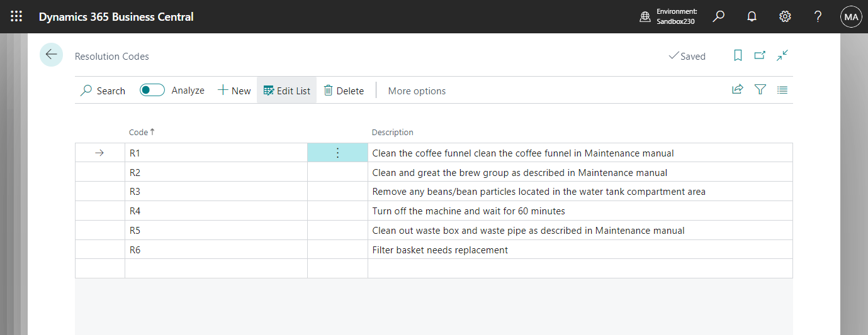The width and height of the screenshot is (868, 335).
Task: Open the notifications bell
Action: pos(752,17)
